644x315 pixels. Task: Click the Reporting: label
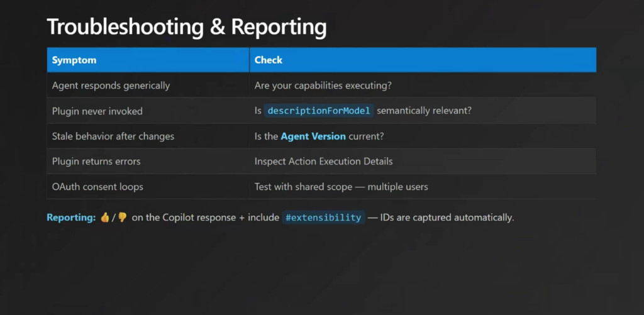pyautogui.click(x=71, y=218)
